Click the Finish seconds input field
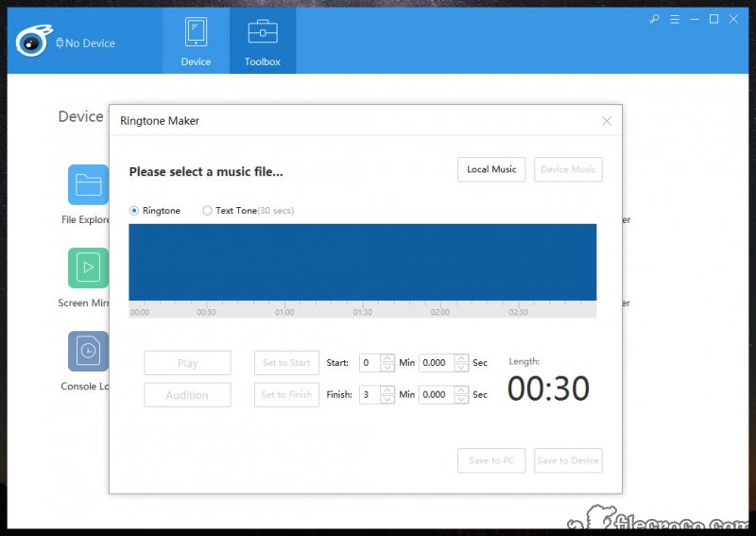Viewport: 756px width, 536px height. point(437,394)
